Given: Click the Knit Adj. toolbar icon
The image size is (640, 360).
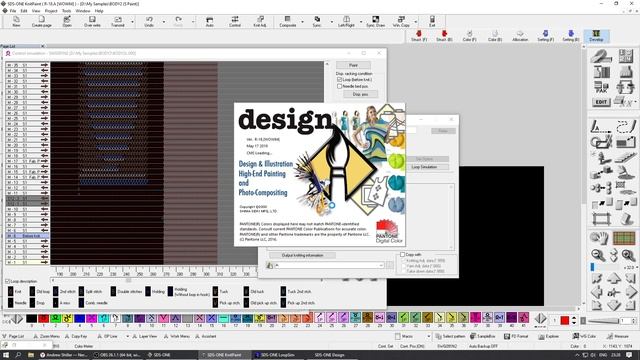Looking at the screenshot, I should pos(260,21).
